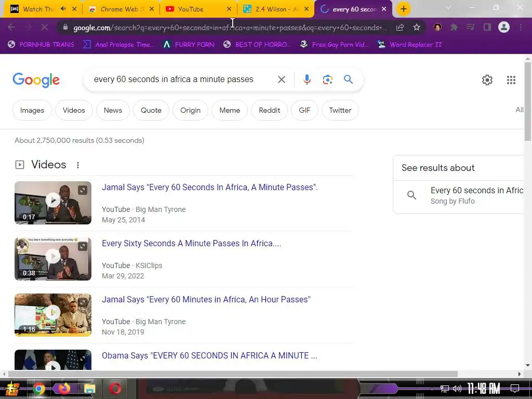Open network tray icon

click(x=445, y=389)
